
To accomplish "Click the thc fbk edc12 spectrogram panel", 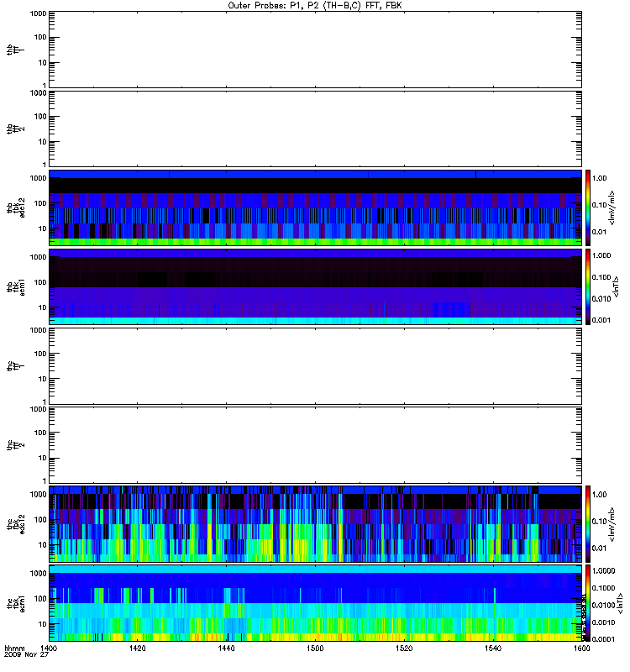I will (x=315, y=523).
